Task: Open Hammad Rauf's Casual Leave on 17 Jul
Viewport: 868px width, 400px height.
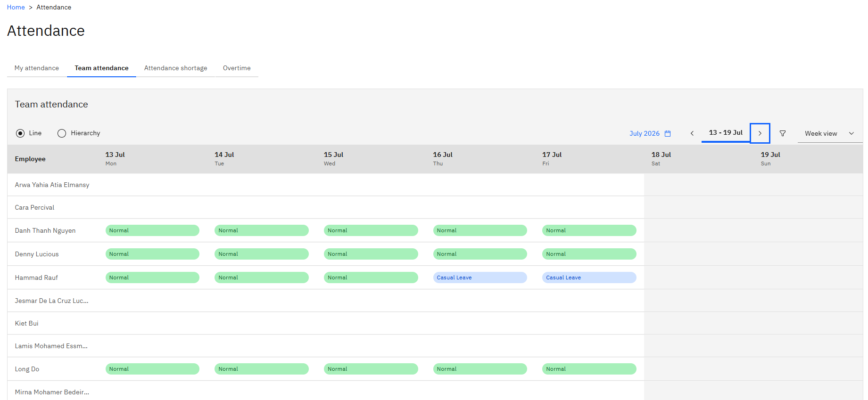Action: pos(589,278)
